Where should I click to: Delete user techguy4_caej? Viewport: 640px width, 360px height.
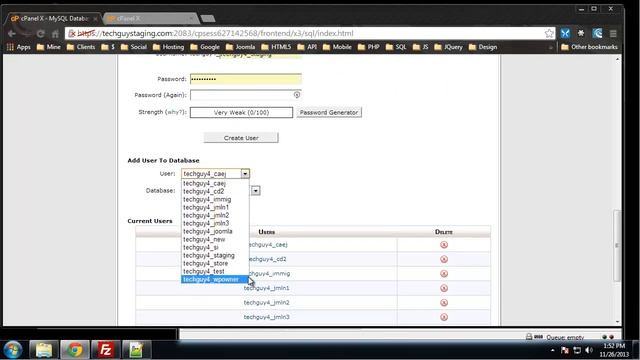[x=444, y=244]
